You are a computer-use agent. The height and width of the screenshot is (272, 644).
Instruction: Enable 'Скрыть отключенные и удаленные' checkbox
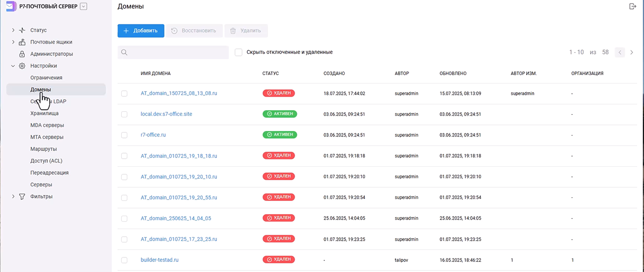tap(238, 52)
